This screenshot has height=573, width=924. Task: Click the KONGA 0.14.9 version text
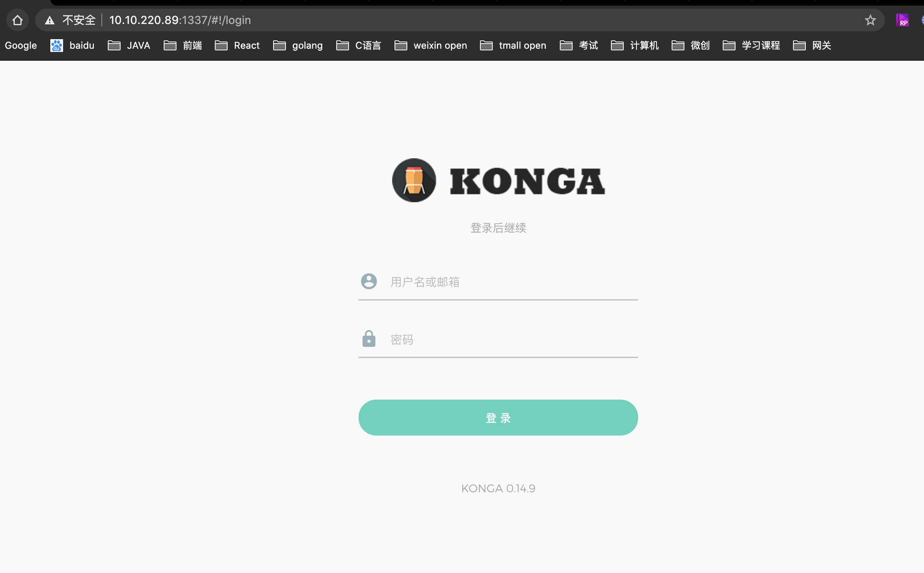tap(498, 488)
